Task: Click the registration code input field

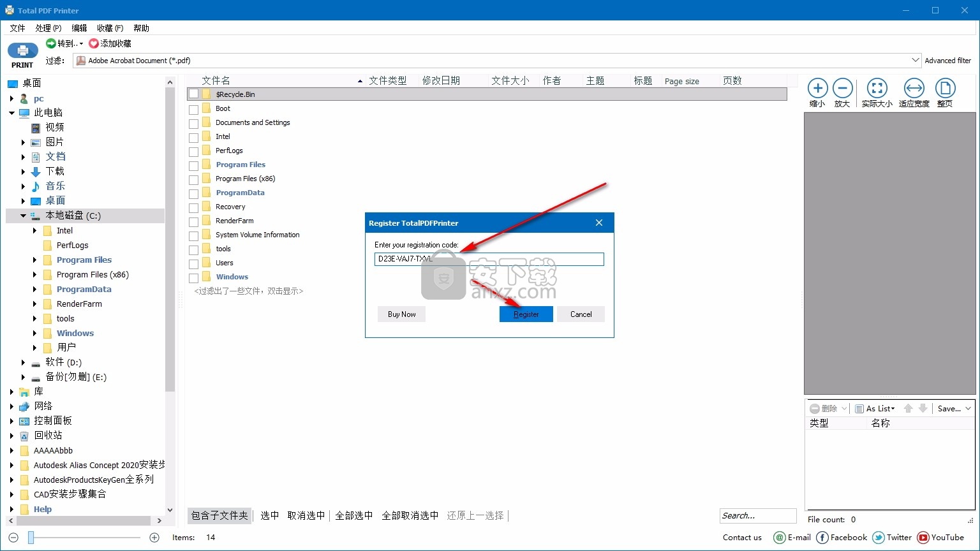Action: (489, 259)
